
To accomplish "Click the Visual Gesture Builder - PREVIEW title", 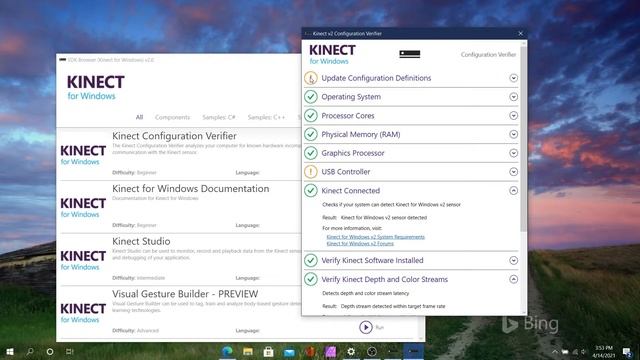I will pos(185,294).
